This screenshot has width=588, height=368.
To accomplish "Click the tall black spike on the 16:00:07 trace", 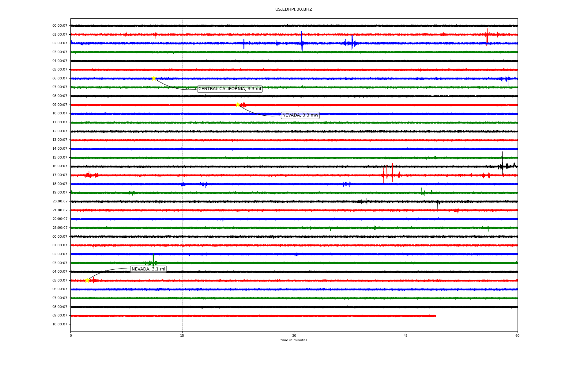I will (x=502, y=163).
